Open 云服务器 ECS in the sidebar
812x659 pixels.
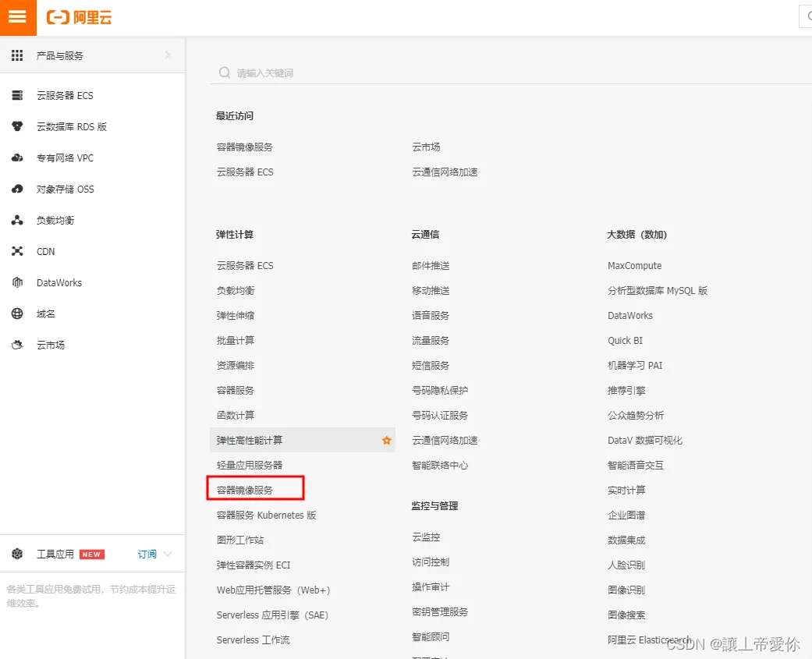coord(65,95)
